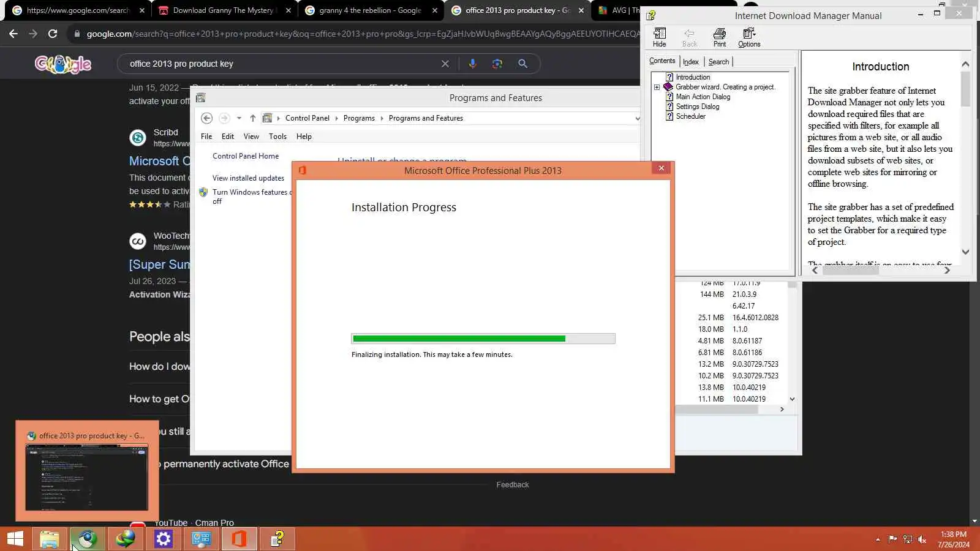Switch to the Download Granny The Mystery tab
Image resolution: width=980 pixels, height=551 pixels.
[x=224, y=10]
